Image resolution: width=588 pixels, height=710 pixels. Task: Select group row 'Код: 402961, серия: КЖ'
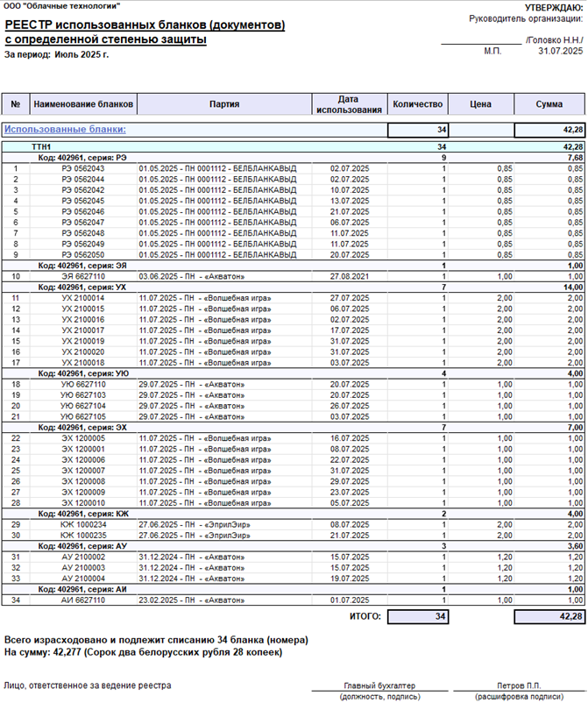coord(294,514)
